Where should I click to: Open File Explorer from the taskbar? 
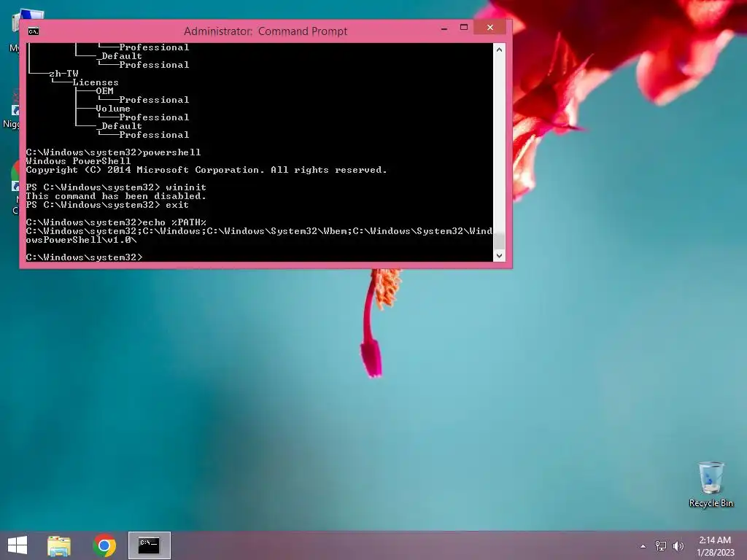59,545
